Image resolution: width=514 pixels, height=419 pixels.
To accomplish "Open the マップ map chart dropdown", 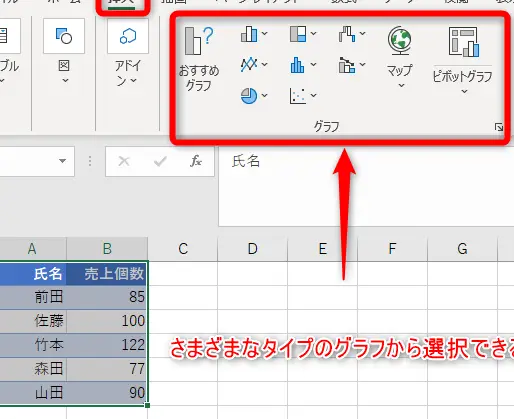I will pos(400,58).
